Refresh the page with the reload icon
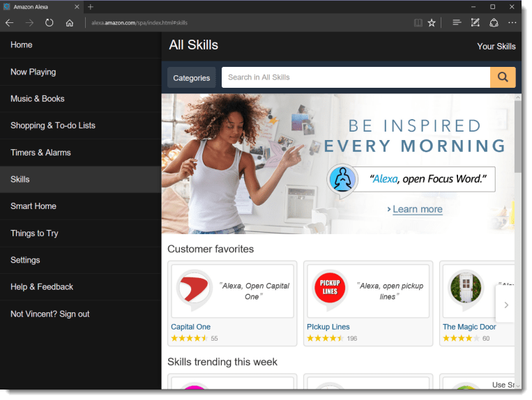Viewport: 532px width, 400px height. pyautogui.click(x=49, y=23)
